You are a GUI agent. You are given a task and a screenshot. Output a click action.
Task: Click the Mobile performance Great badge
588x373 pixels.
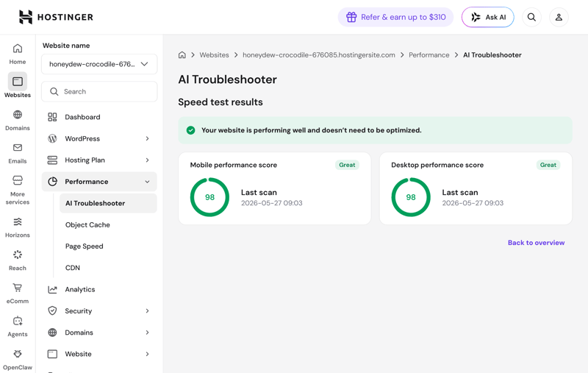(x=347, y=165)
